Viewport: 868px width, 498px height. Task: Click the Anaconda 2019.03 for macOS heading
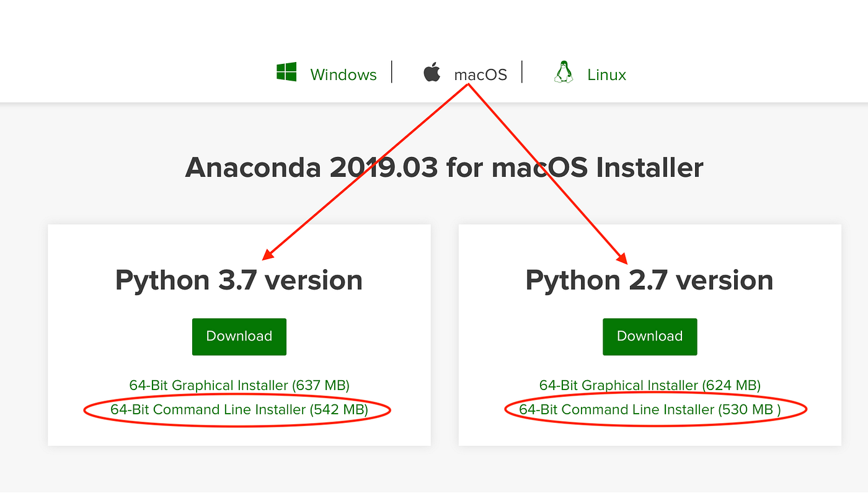[444, 167]
